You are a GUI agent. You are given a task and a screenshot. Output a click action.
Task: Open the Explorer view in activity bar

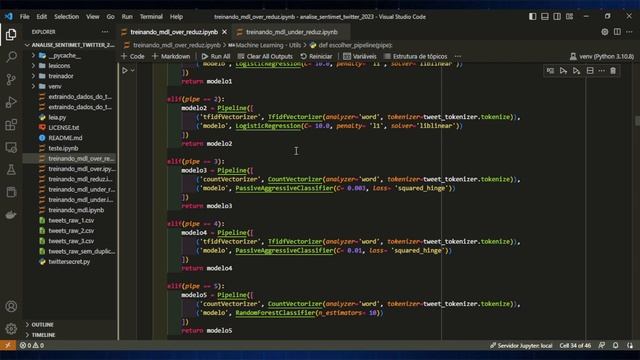(11, 34)
